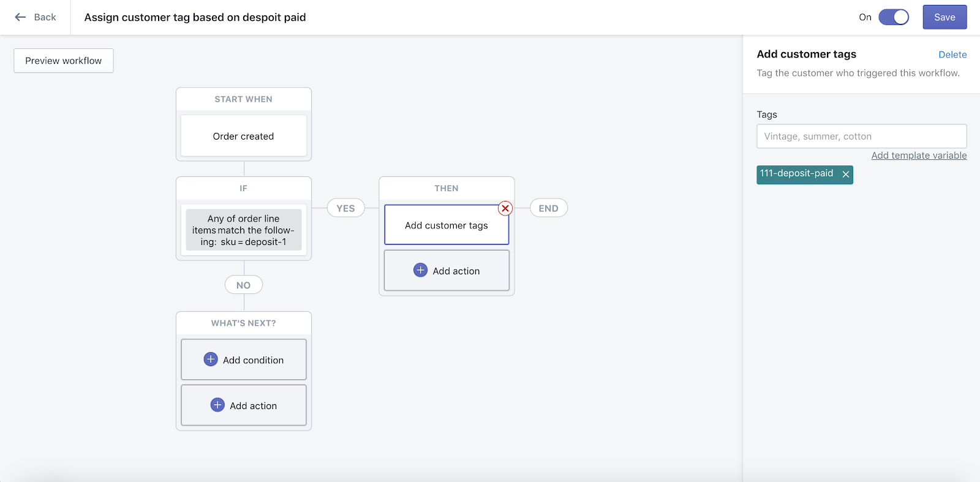
Task: Select the Add customer tags action card
Action: point(447,225)
